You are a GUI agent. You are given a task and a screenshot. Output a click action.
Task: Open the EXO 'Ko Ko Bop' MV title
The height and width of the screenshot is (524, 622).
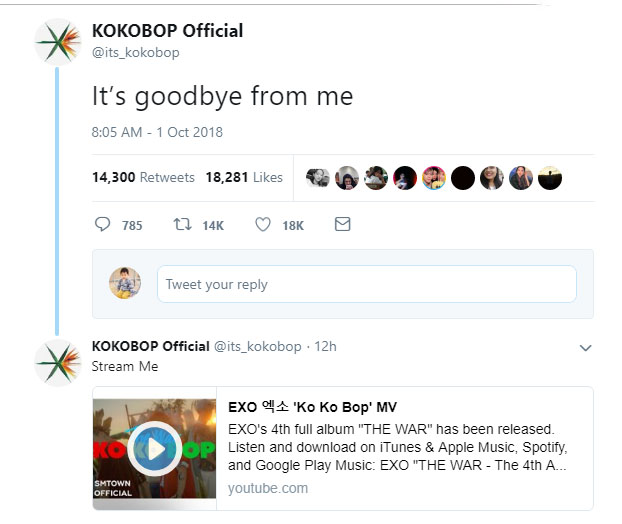(x=312, y=407)
